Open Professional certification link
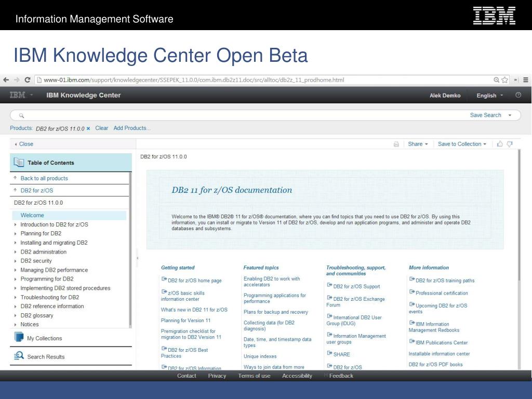Image resolution: width=532 pixels, height=399 pixels. (442, 293)
